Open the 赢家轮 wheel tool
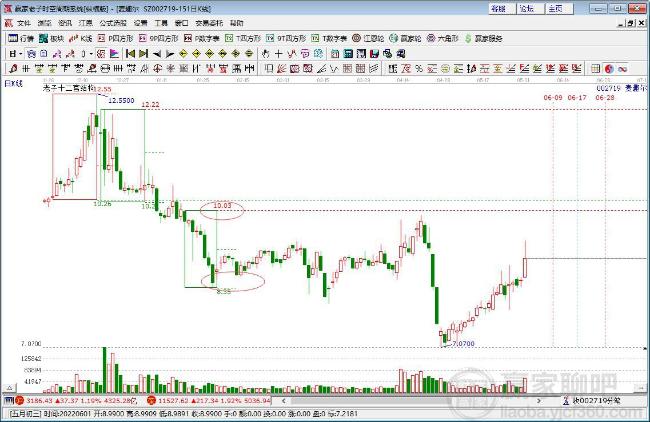This screenshot has width=650, height=422. tap(405, 39)
